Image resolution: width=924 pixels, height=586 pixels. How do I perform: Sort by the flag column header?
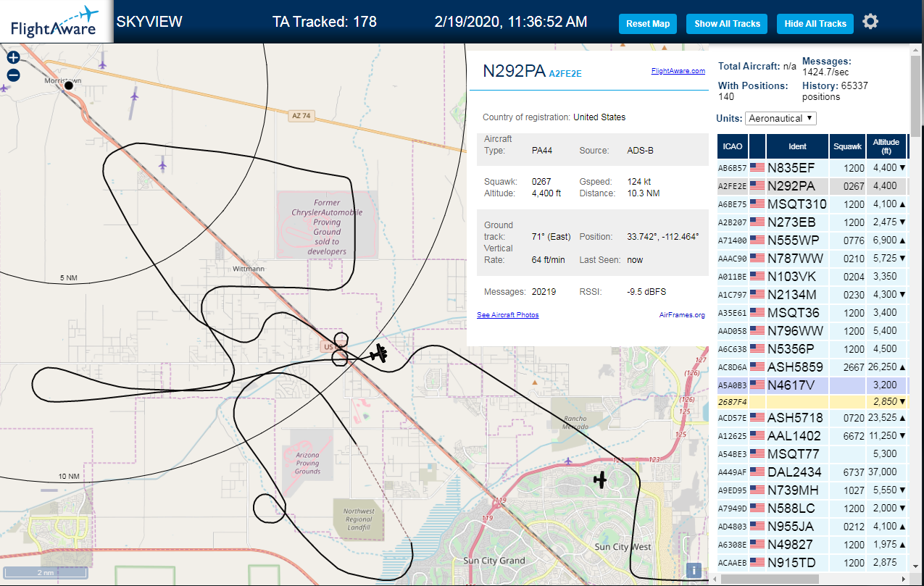[757, 146]
